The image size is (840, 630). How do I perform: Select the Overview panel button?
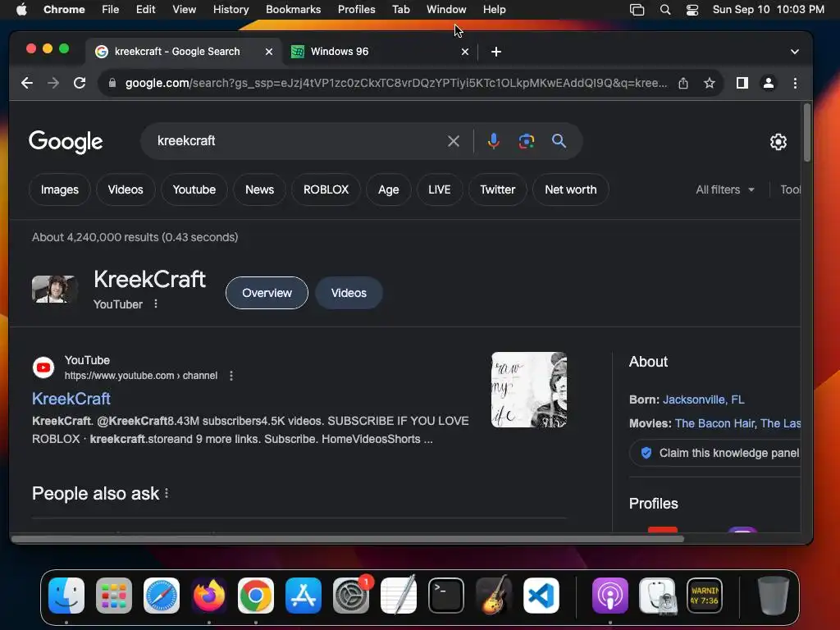(267, 293)
